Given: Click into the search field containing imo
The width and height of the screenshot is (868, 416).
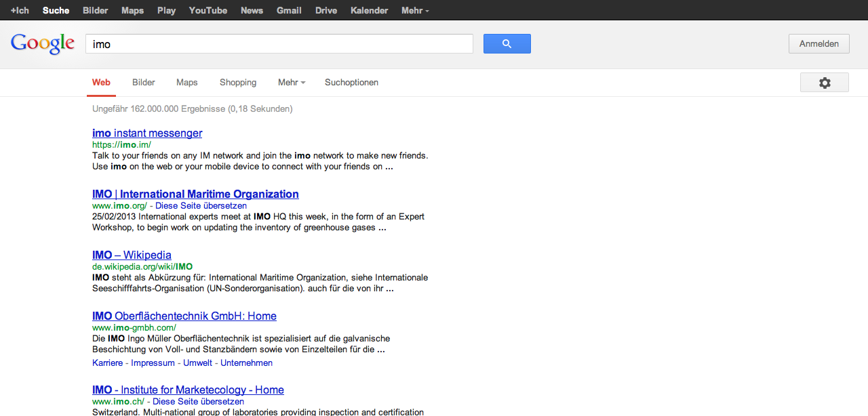Looking at the screenshot, I should tap(279, 44).
